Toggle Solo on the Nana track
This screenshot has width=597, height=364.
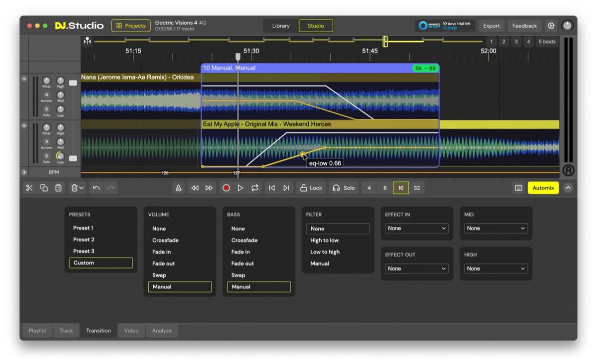[x=47, y=109]
